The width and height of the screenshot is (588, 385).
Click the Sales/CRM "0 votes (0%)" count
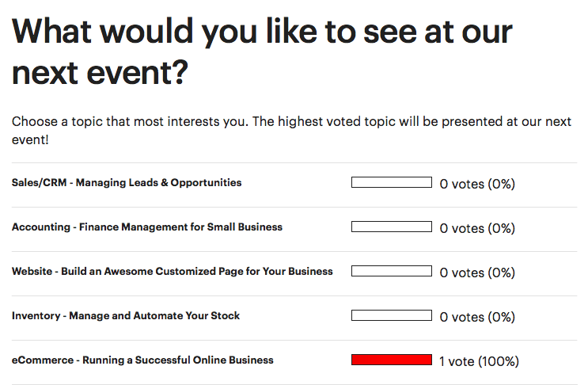pos(477,184)
